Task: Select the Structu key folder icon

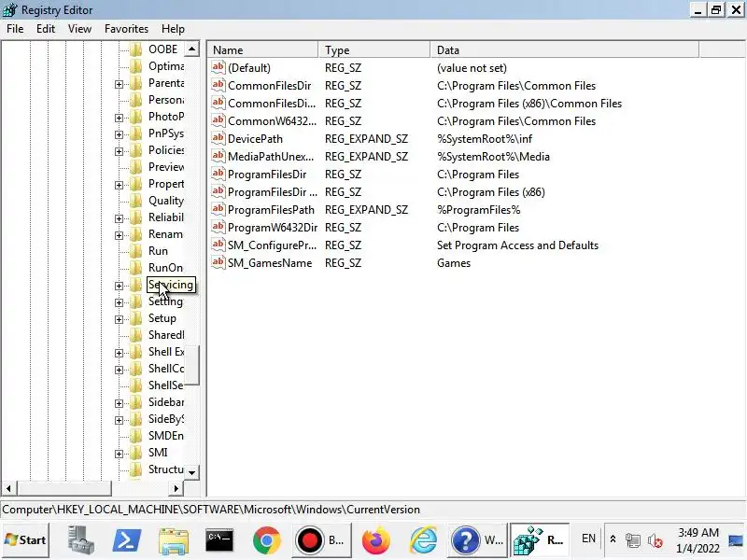Action: (x=136, y=469)
